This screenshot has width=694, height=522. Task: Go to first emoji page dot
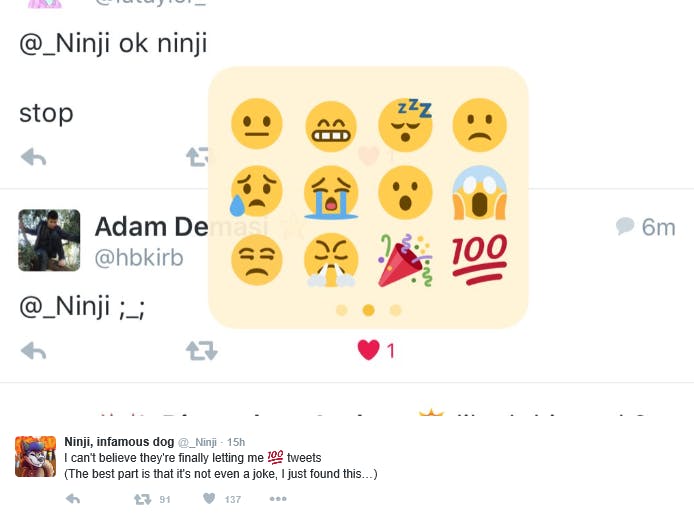point(342,310)
